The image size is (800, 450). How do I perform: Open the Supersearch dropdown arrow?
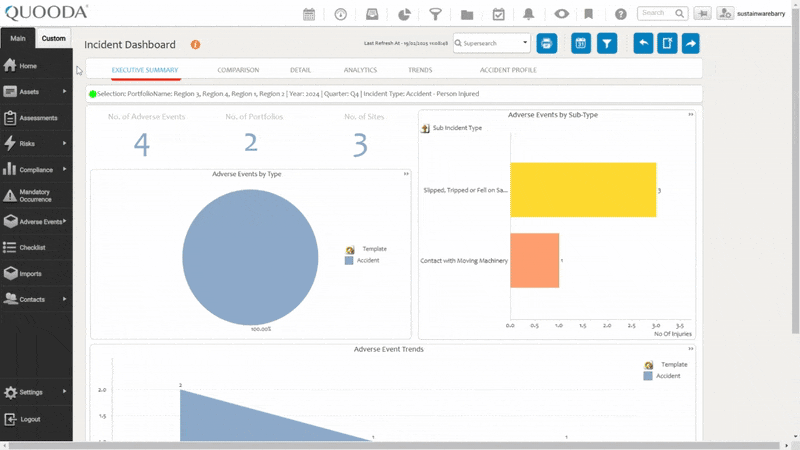pos(525,42)
